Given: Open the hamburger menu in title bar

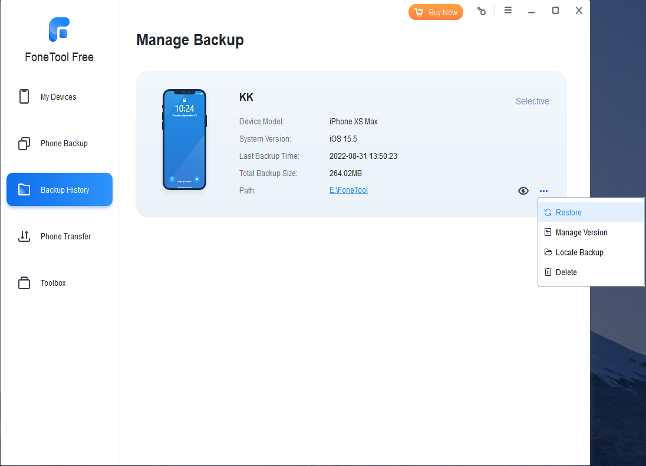Looking at the screenshot, I should point(508,11).
